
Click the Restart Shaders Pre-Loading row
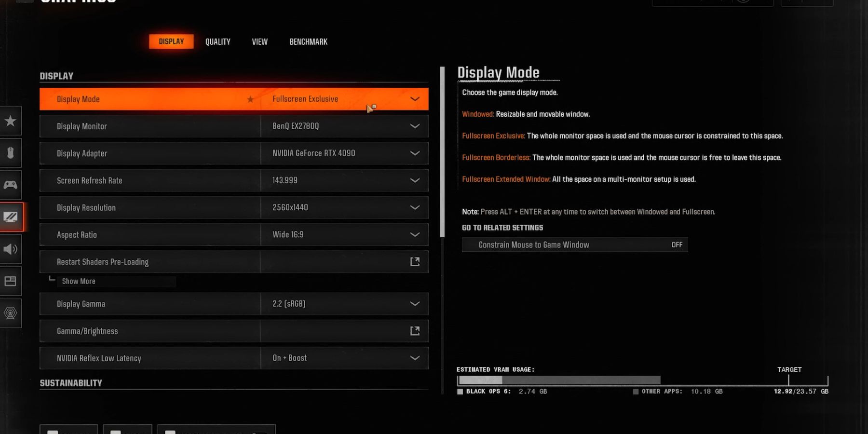point(234,262)
